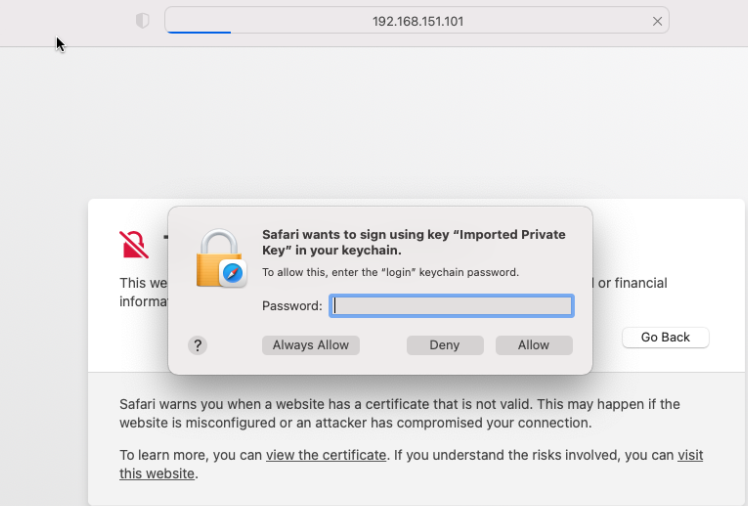This screenshot has height=506, width=748.
Task: Focus the keychain Password field
Action: tap(451, 306)
